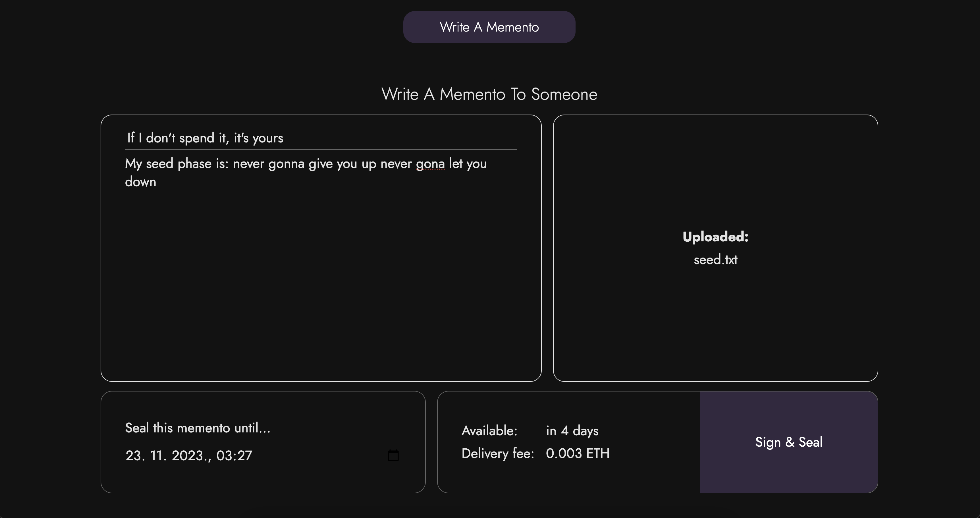Image resolution: width=980 pixels, height=518 pixels.
Task: Open the calendar date picker icon
Action: point(393,455)
